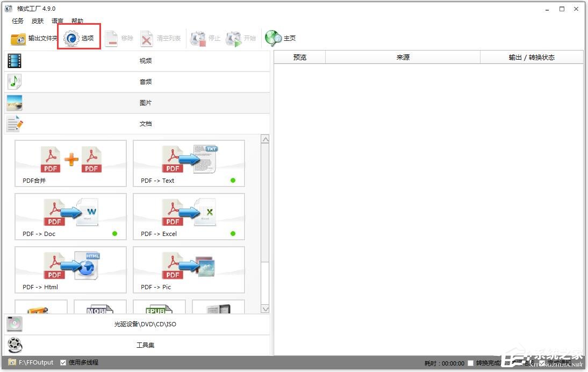Toggle the 完成通知 completion notice checkbox

point(542,363)
